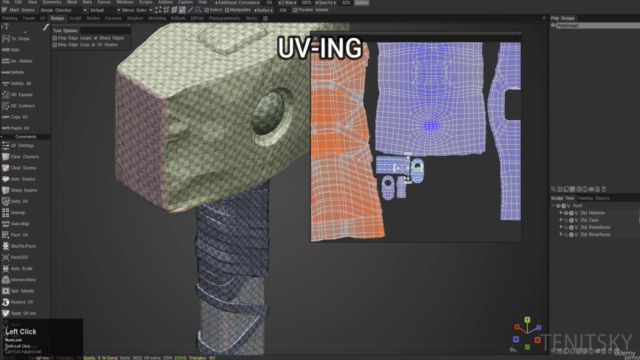Expand the Hammer node in Sculpt Tree
The height and width of the screenshot is (360, 640).
pos(561,213)
